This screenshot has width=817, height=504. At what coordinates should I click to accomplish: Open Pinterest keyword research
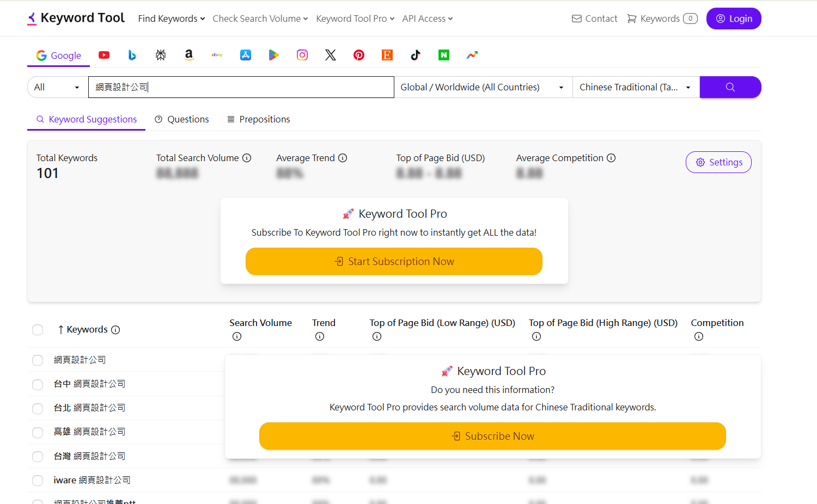(359, 55)
